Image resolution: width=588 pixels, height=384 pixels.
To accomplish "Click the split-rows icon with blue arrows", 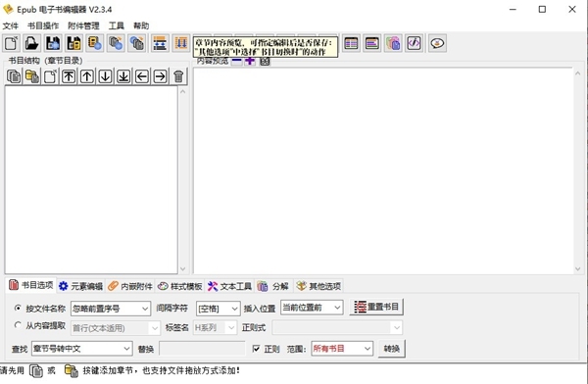I will 160,43.
